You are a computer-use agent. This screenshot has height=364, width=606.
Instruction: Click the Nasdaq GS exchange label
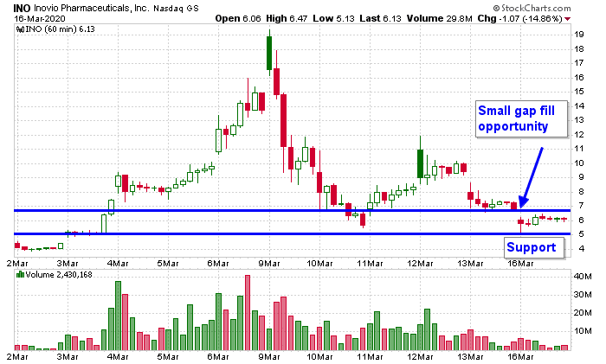176,9
